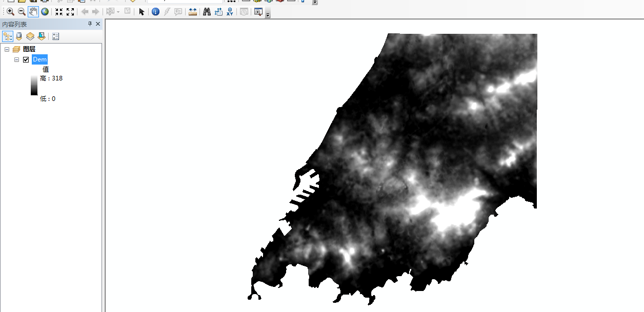The width and height of the screenshot is (644, 312).
Task: Open the Measure ruler tool
Action: 193,11
